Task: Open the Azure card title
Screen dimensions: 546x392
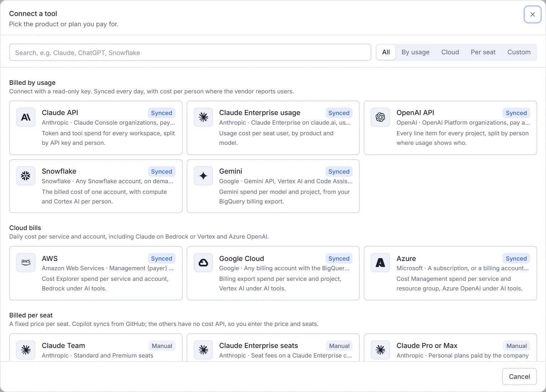Action: tap(406, 258)
